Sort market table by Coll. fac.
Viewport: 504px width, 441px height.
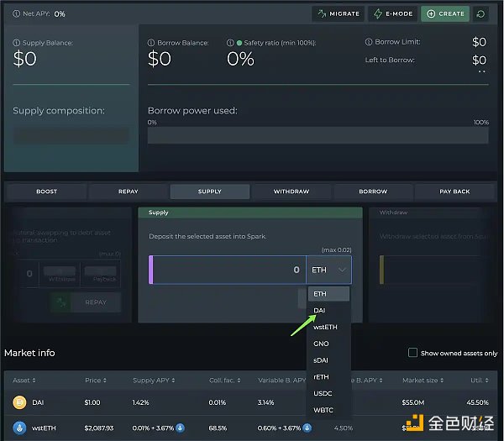[x=224, y=381]
